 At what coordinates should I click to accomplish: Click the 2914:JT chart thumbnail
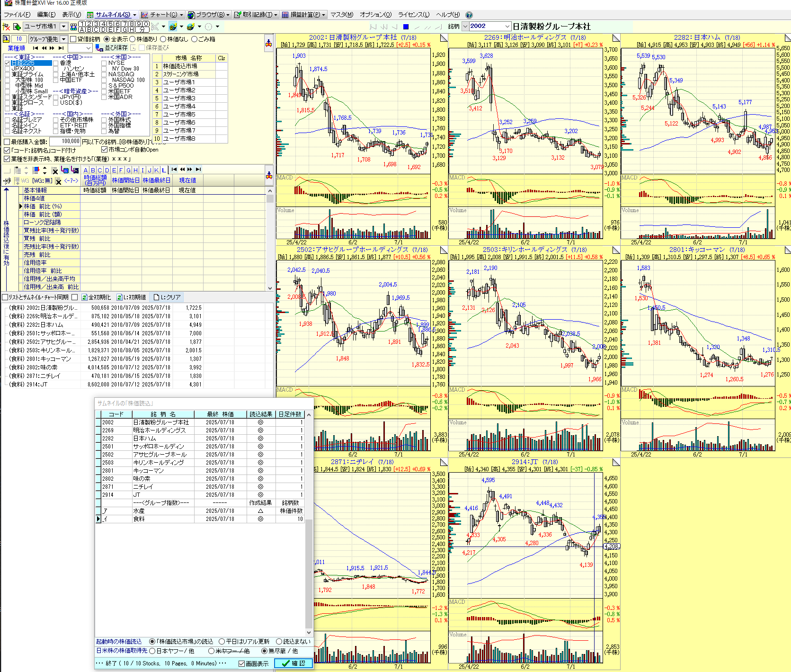(534, 564)
